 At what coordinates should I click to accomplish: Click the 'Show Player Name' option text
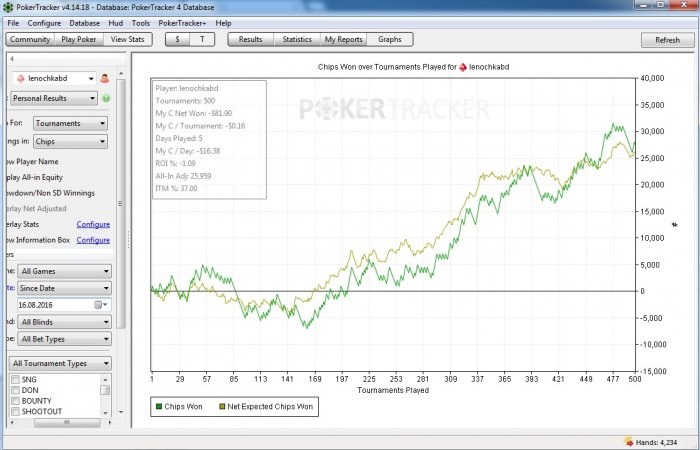(34, 162)
